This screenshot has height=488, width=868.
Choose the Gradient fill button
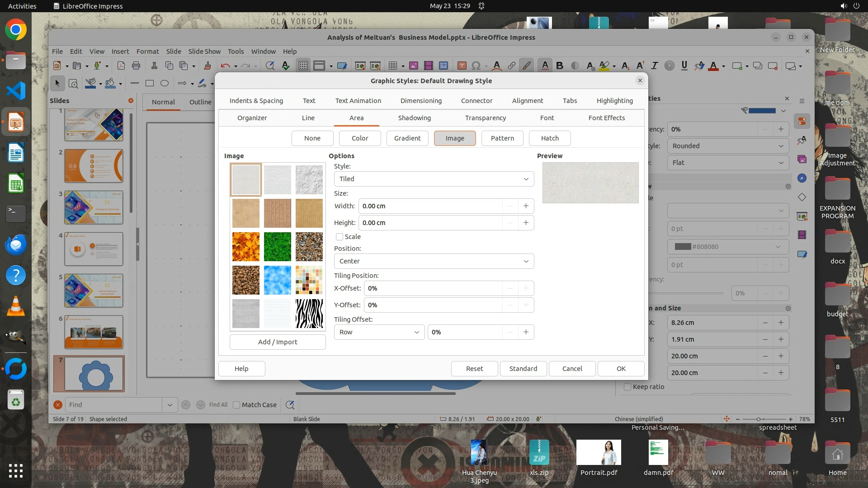407,138
